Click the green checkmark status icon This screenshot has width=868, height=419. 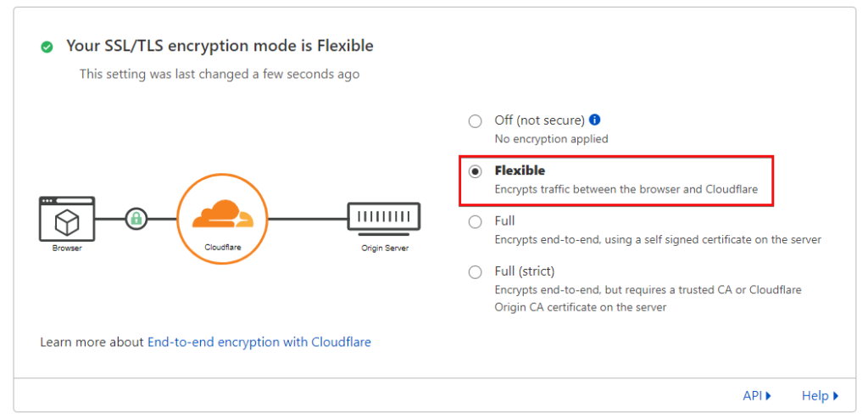point(47,47)
